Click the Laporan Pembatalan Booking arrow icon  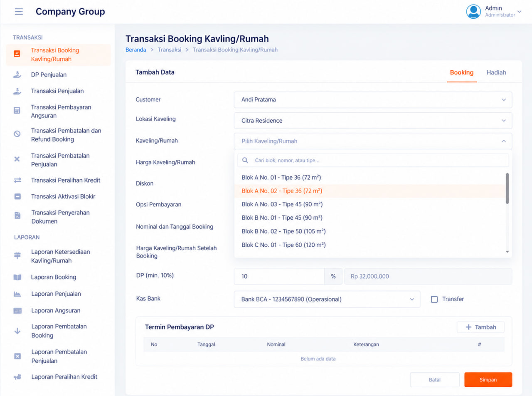[x=17, y=331]
